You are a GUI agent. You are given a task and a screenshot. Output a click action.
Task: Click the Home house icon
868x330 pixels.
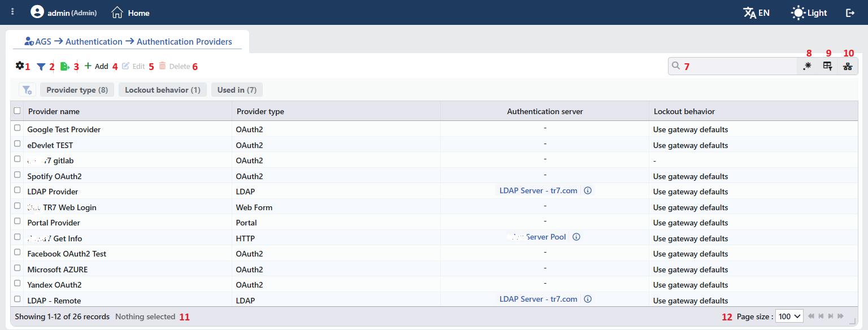[117, 12]
